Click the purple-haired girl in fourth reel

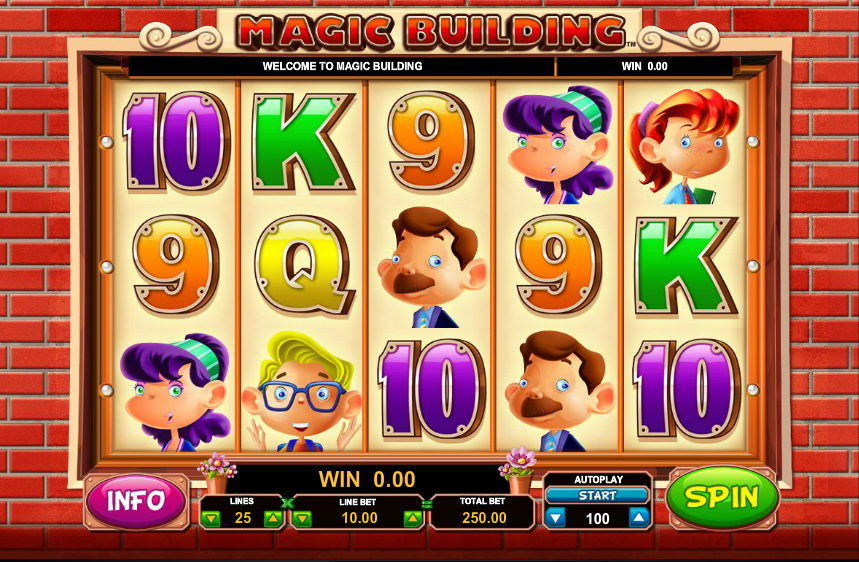[558, 145]
